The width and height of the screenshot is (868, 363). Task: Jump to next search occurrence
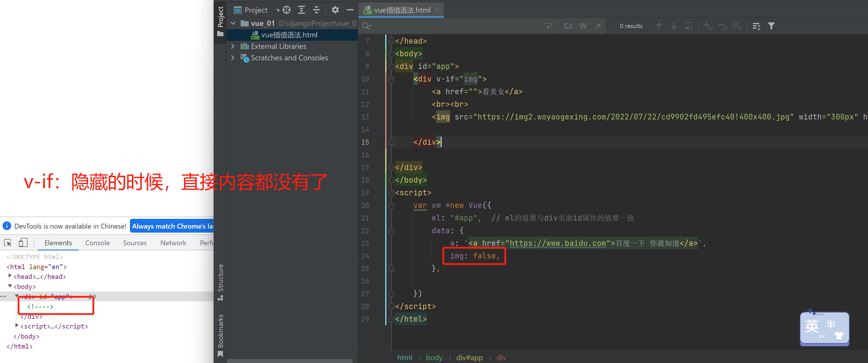[x=674, y=26]
